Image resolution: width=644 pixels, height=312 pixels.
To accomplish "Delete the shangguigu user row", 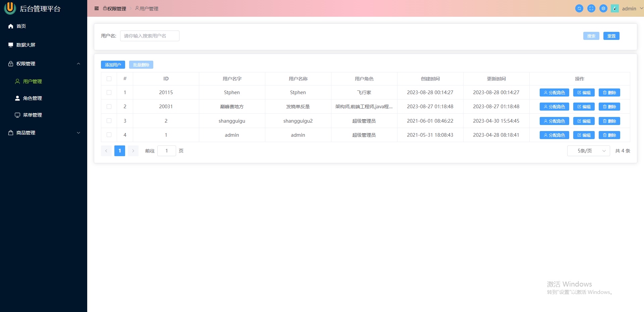I will (609, 121).
